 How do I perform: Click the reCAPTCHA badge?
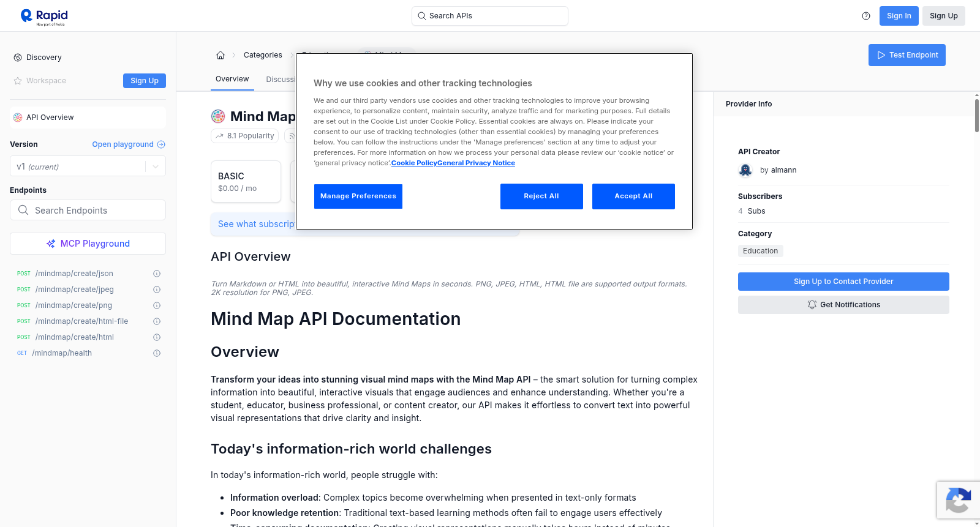point(959,500)
